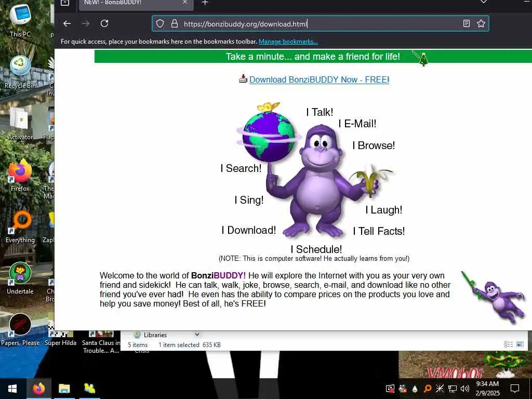The image size is (532, 399).
Task: Select Libraries in the Explorer navigation pane
Action: [155, 335]
